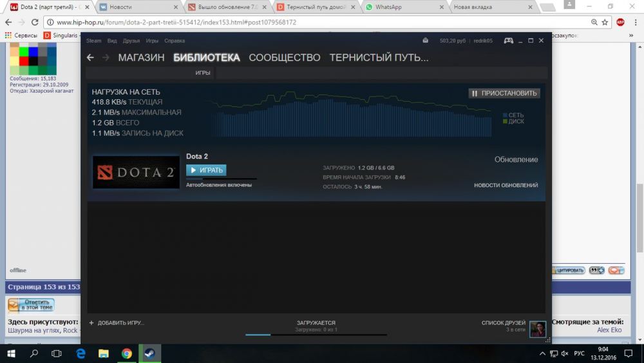Viewport: 644px width, 363px height.
Task: Click friend avatar thumbnail in Steam
Action: [x=538, y=329]
